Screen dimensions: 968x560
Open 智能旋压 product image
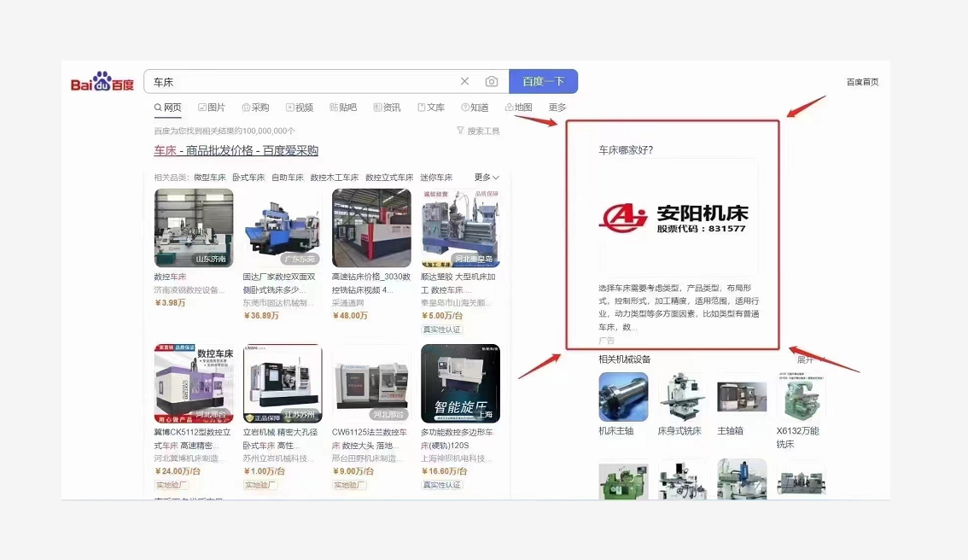coord(461,383)
